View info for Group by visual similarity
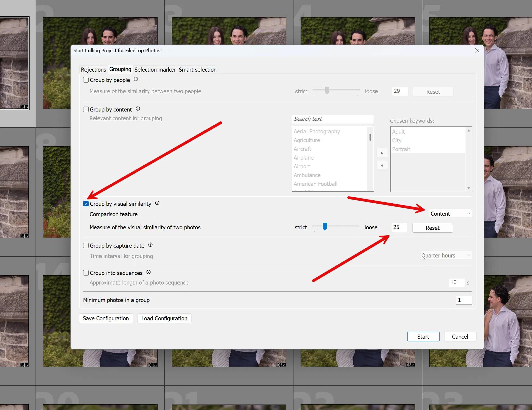The width and height of the screenshot is (532, 410). coord(157,203)
